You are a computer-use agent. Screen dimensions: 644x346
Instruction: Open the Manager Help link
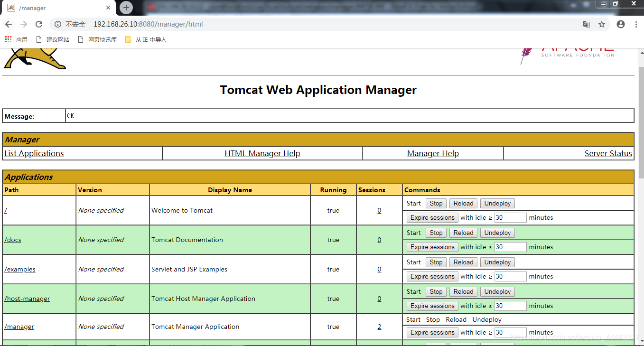(433, 153)
